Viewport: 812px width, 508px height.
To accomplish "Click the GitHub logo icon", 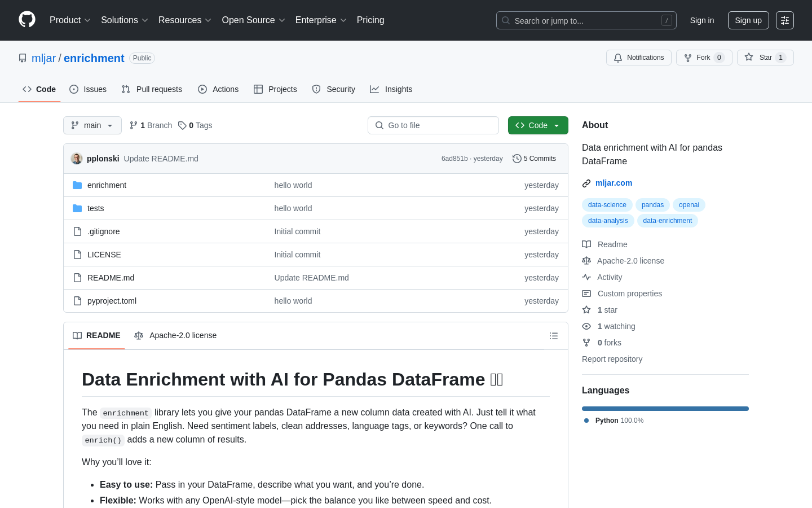I will coord(27,20).
